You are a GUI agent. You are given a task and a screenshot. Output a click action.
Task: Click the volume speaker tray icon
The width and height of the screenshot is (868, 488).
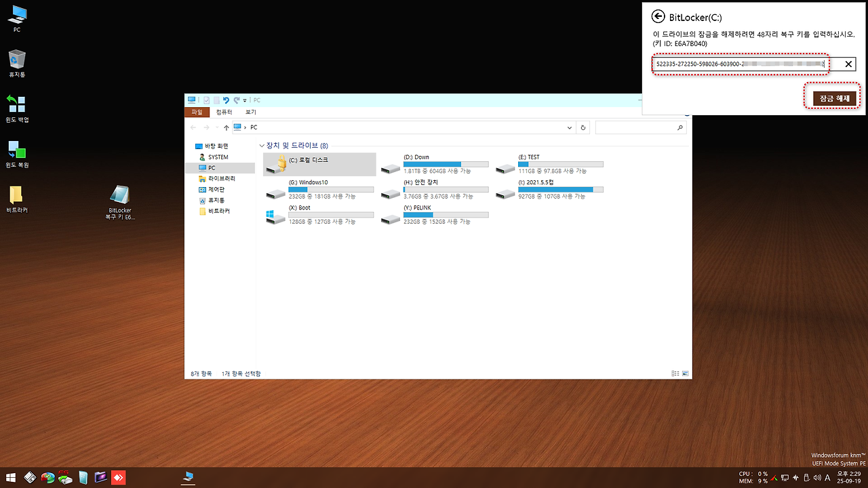pos(817,478)
